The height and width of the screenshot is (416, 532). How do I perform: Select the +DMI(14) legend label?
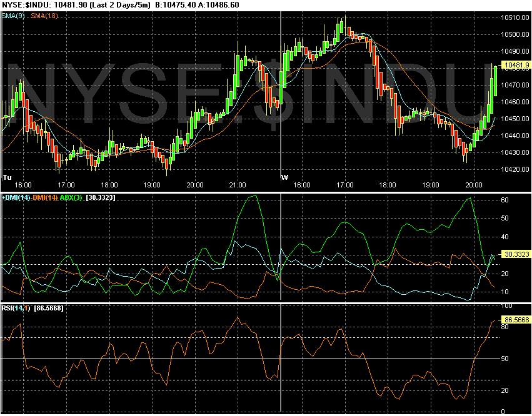click(x=16, y=197)
